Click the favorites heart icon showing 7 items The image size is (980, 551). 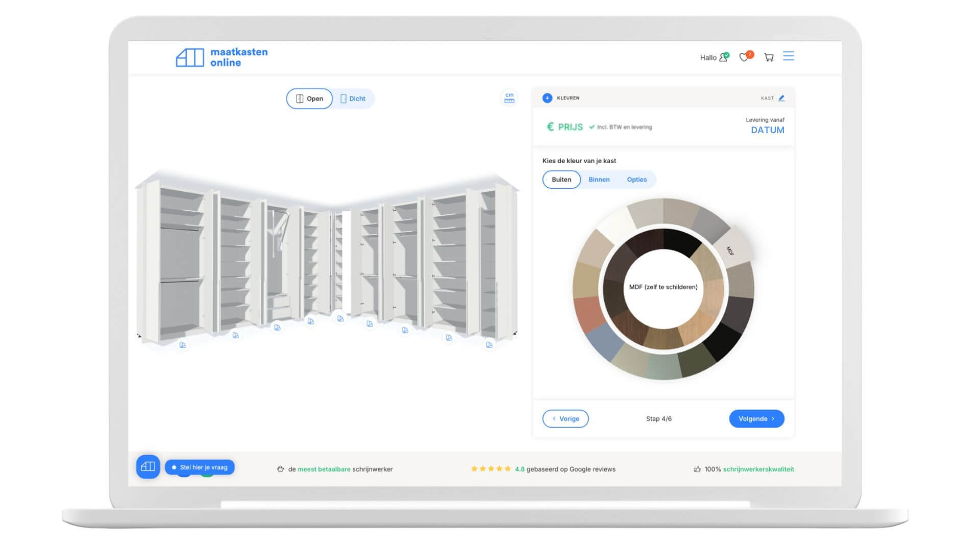coord(745,57)
